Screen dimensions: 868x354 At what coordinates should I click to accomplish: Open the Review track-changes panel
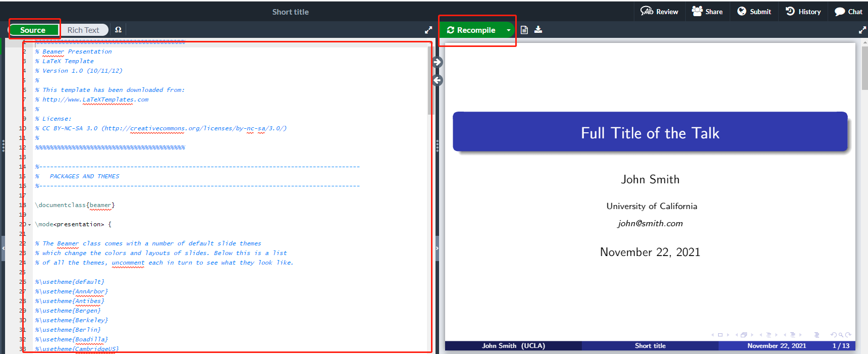pyautogui.click(x=659, y=12)
